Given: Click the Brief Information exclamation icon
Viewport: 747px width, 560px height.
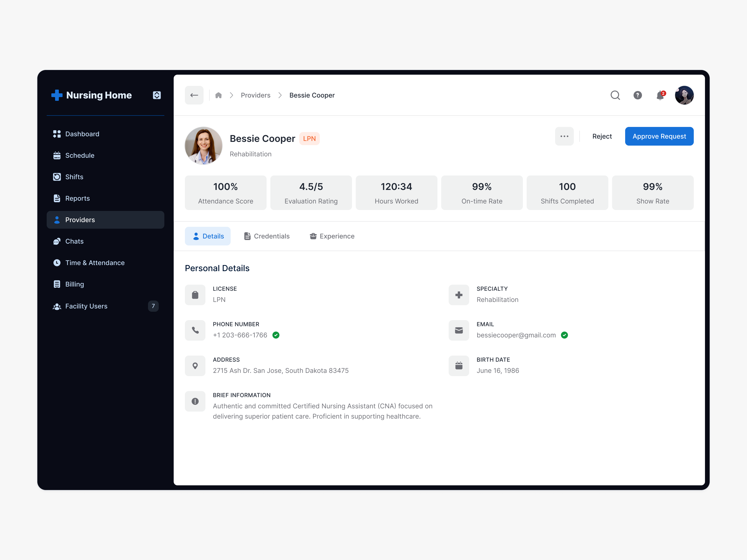Looking at the screenshot, I should (195, 401).
